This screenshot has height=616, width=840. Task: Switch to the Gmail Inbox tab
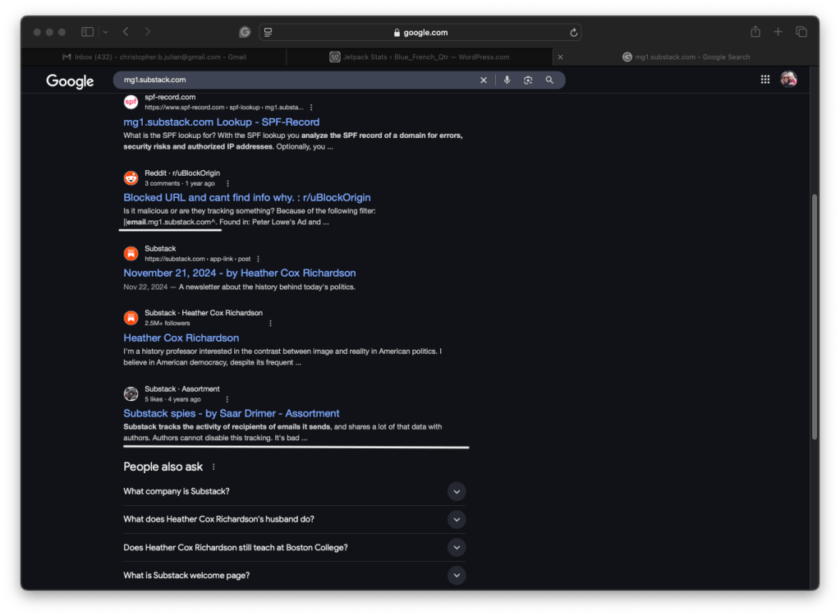154,57
